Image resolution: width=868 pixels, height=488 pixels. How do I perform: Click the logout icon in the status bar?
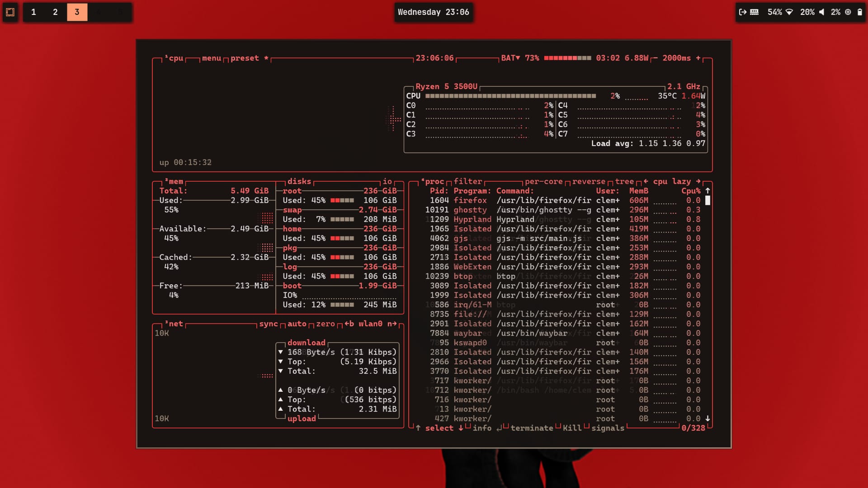(742, 12)
